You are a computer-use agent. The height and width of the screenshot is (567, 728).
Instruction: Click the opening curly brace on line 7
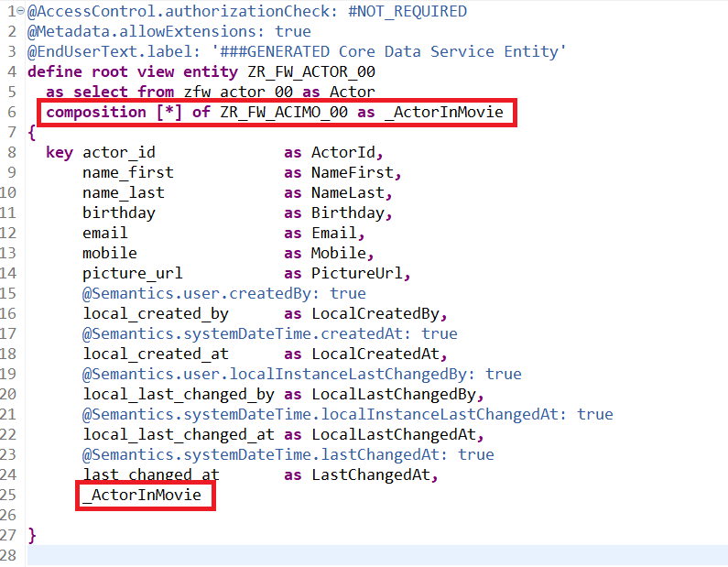(31, 132)
